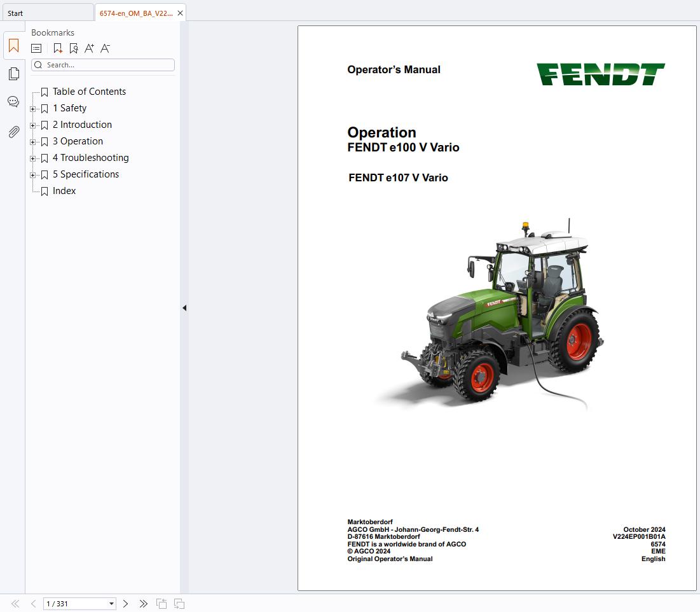Jump to 5 Specifications bookmark
Image resolution: width=700 pixels, height=612 pixels.
click(x=86, y=174)
